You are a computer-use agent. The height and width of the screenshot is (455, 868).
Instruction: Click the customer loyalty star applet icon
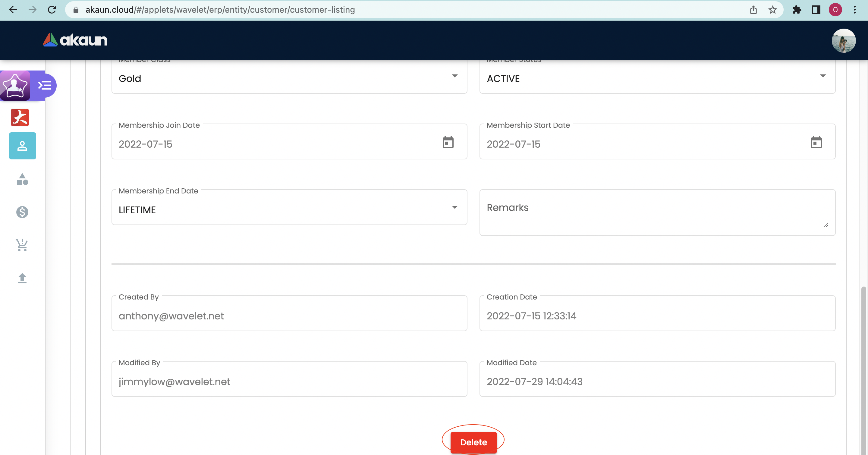pos(15,86)
